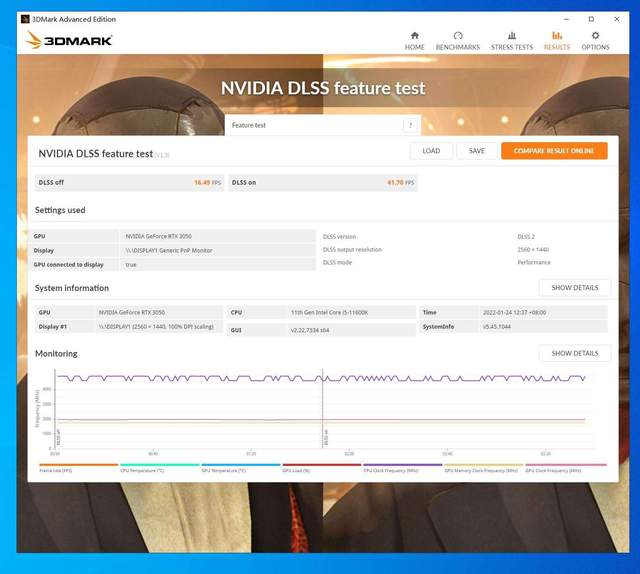Screen dimensions: 640x574
Task: Toggle CPU Clock Frequency legend entry
Action: tap(402, 468)
